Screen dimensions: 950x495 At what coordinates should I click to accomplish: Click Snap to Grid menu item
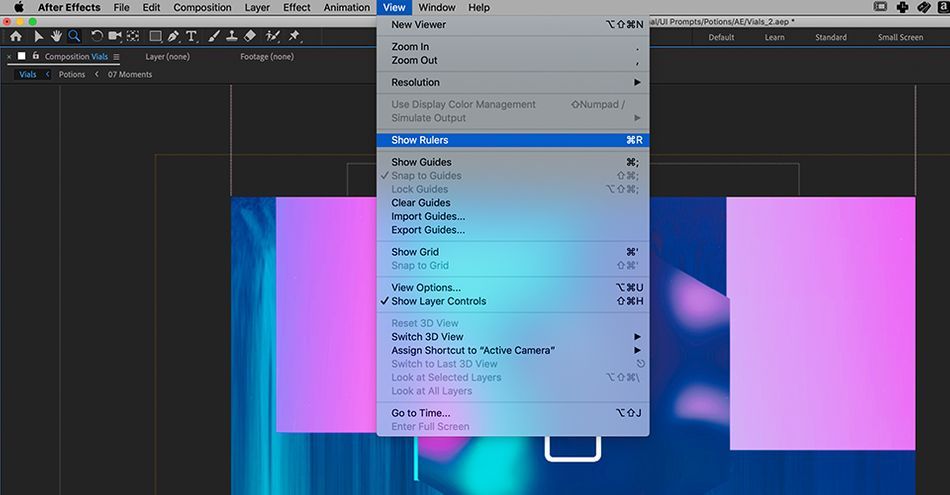(x=513, y=265)
